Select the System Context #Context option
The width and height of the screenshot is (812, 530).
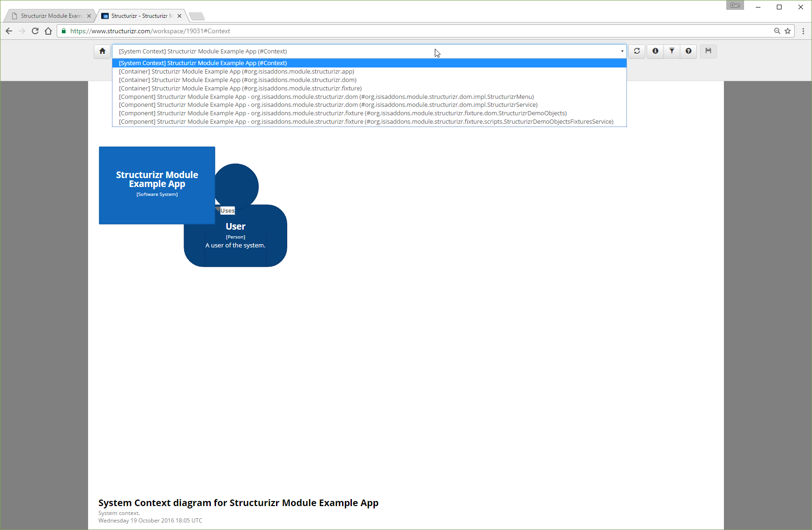click(369, 63)
